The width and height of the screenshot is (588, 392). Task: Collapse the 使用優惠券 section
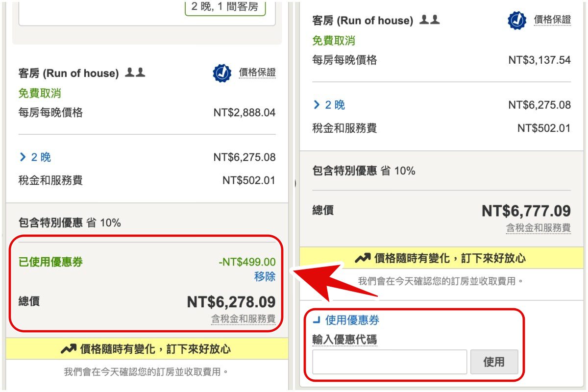(346, 320)
